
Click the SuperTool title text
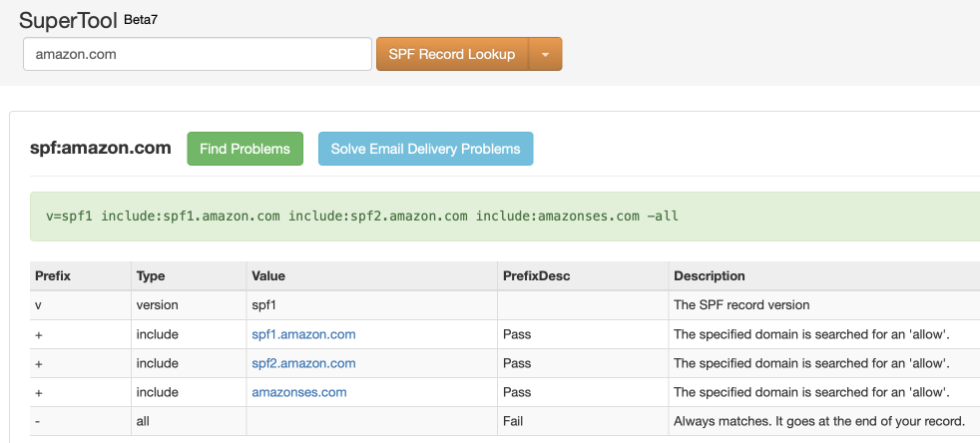tap(68, 21)
